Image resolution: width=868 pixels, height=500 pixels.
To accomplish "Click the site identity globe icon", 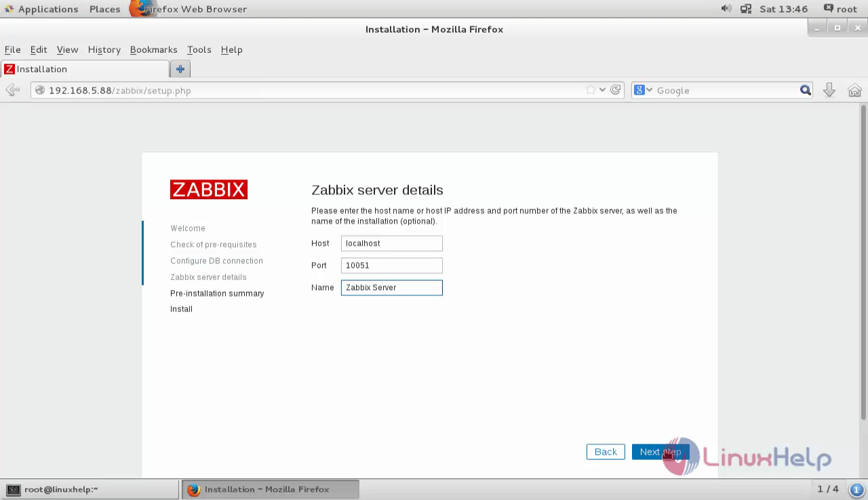I will coord(40,90).
